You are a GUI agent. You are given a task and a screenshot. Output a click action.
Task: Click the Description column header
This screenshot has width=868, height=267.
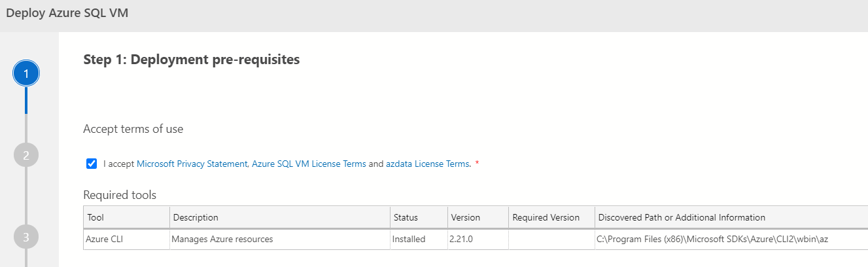click(195, 217)
